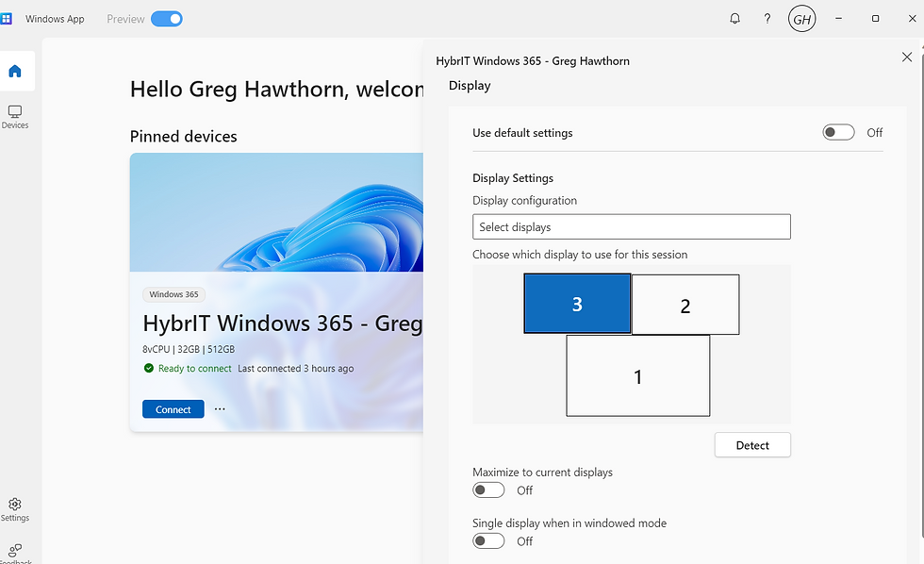
Task: Maximize the Windows App window
Action: (876, 19)
